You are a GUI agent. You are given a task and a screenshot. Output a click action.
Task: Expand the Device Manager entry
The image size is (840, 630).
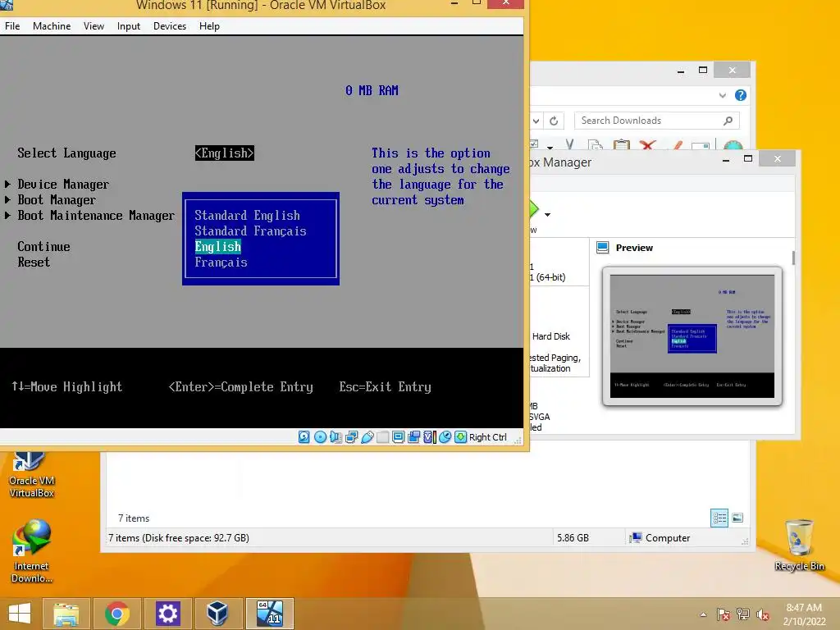click(62, 185)
